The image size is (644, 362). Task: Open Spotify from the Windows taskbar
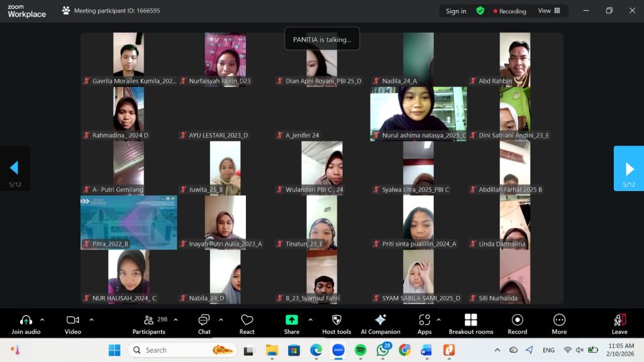click(360, 350)
